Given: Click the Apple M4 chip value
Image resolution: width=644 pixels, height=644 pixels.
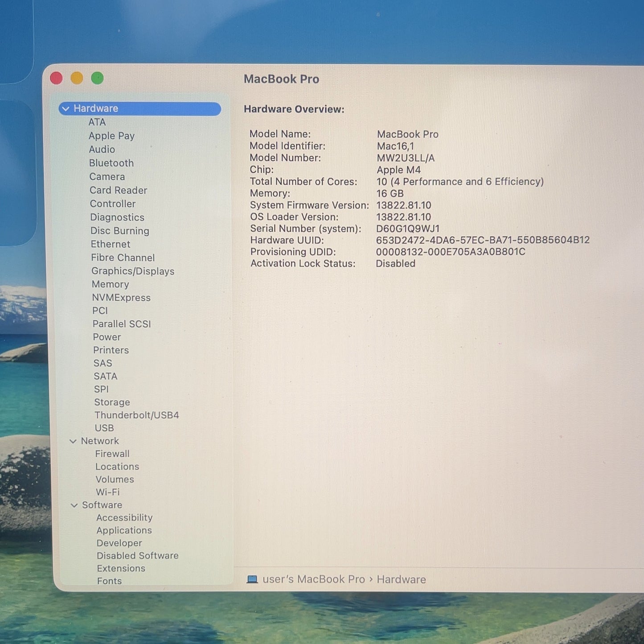Looking at the screenshot, I should click(398, 170).
